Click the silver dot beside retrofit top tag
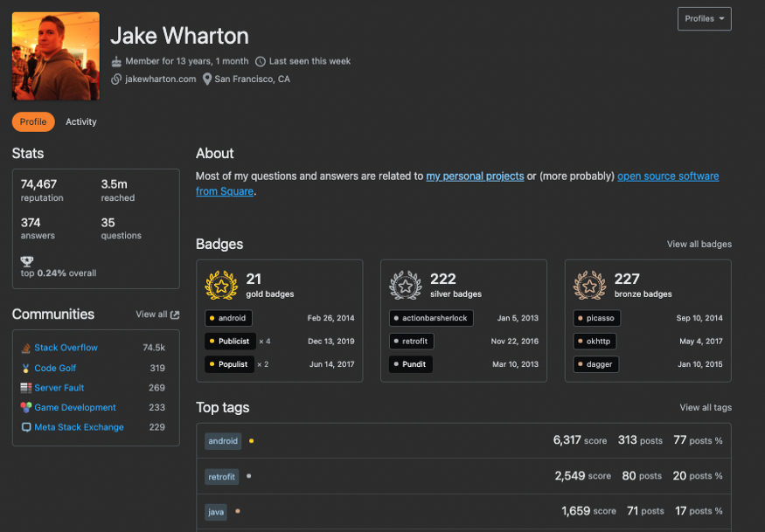Screen dimensions: 765x532 [249, 476]
